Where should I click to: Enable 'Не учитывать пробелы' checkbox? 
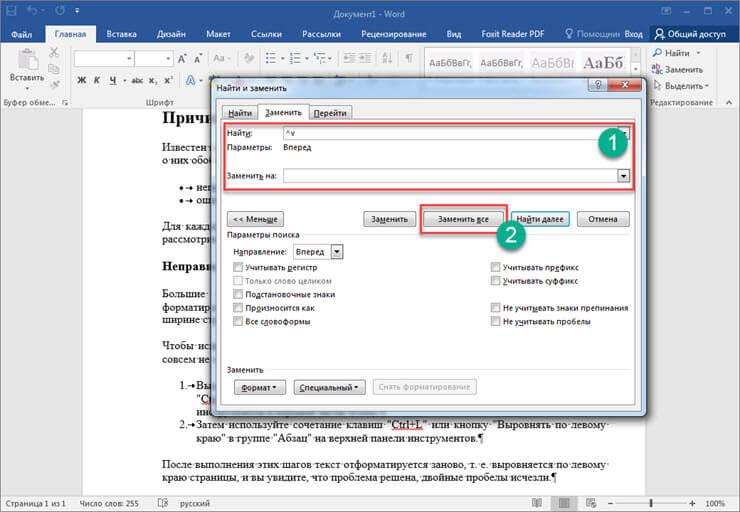point(495,321)
